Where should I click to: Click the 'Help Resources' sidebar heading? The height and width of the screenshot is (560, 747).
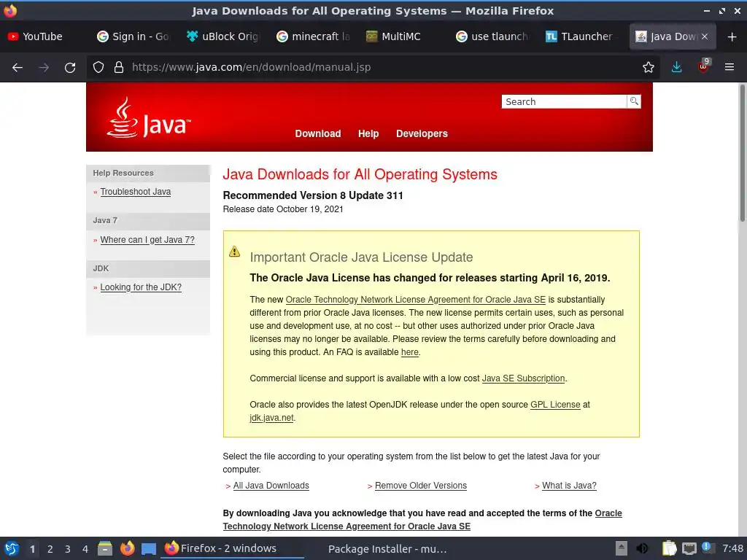pos(123,173)
